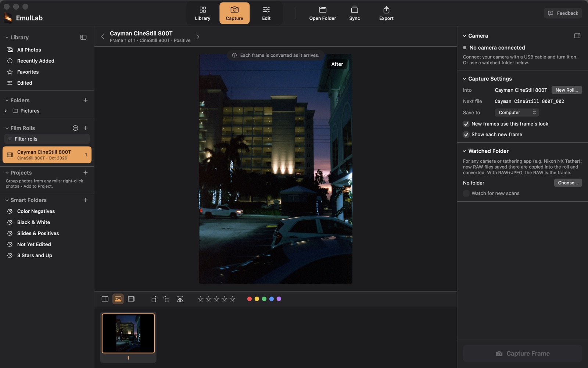Screen dimensions: 588x368
Task: Open the Feedback button
Action: [x=563, y=13]
